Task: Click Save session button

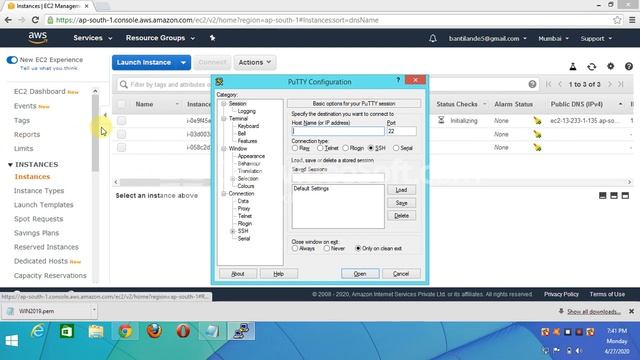Action: pos(401,203)
